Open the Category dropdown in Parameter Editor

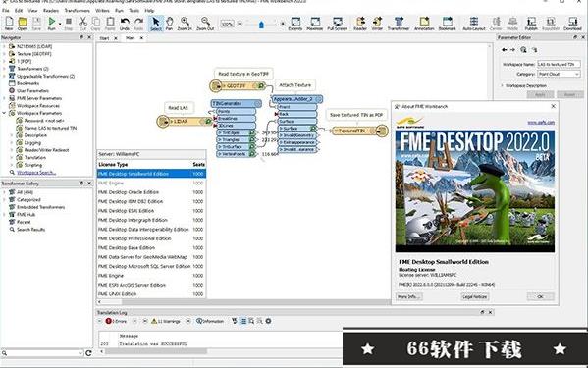pyautogui.click(x=560, y=74)
